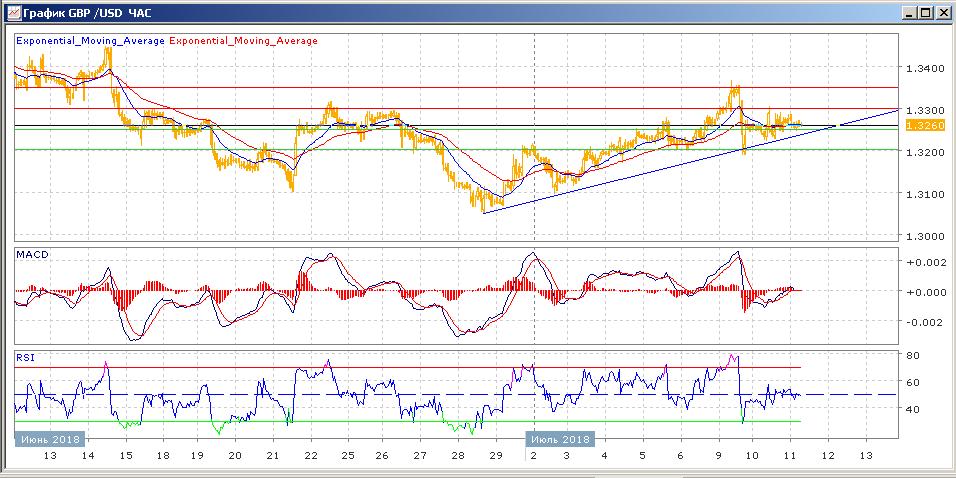
Task: Click the 80 level on RSI scale
Action: 912,355
